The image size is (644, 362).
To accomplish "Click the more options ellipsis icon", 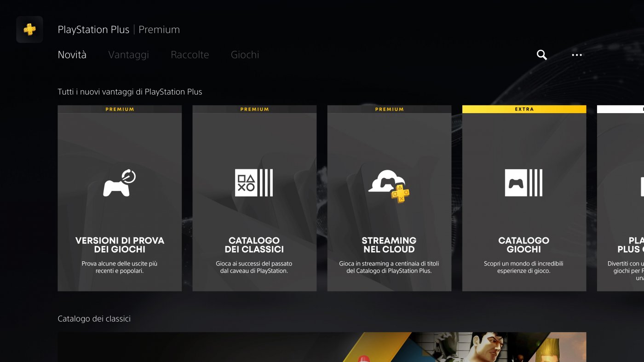I will point(576,55).
